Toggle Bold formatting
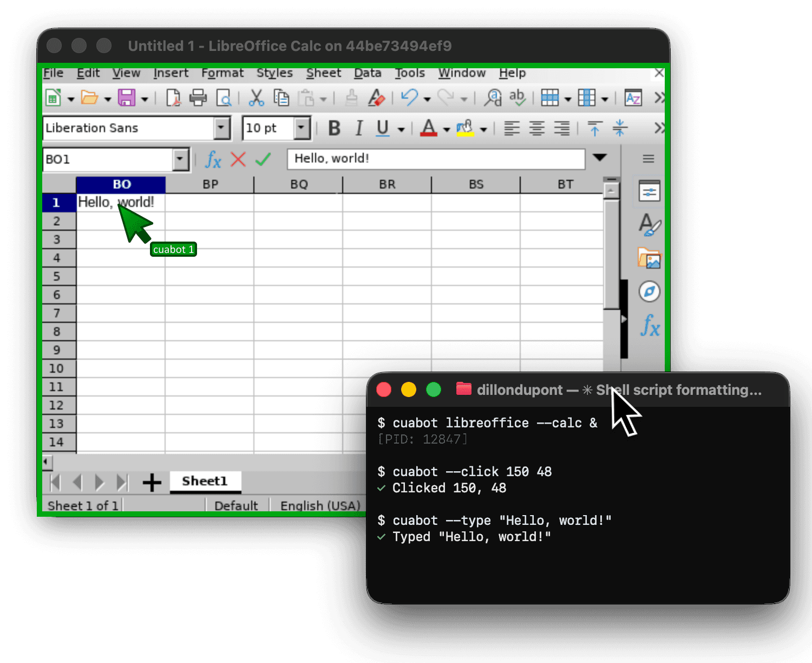The width and height of the screenshot is (812, 663). click(335, 128)
